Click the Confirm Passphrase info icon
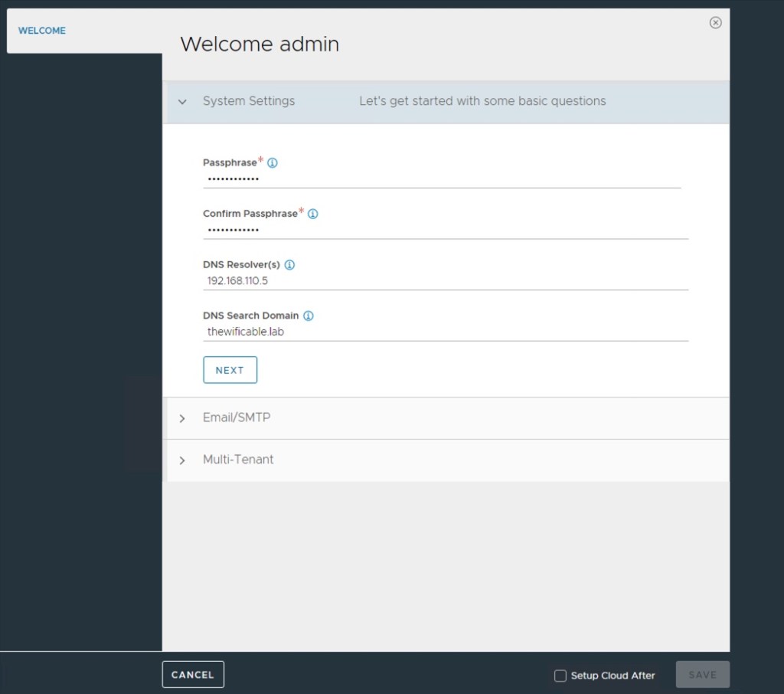The height and width of the screenshot is (694, 784). point(312,214)
